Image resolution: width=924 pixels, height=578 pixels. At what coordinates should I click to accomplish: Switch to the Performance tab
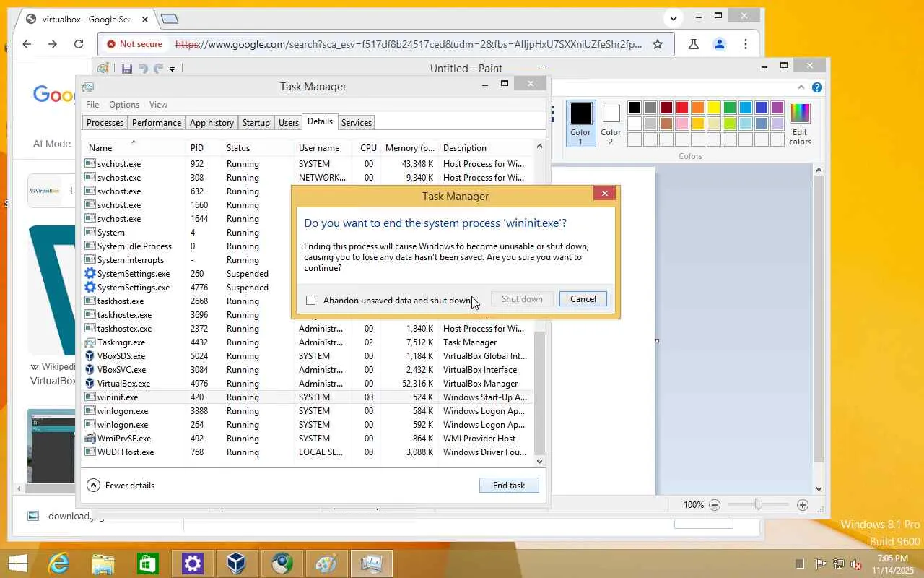157,123
